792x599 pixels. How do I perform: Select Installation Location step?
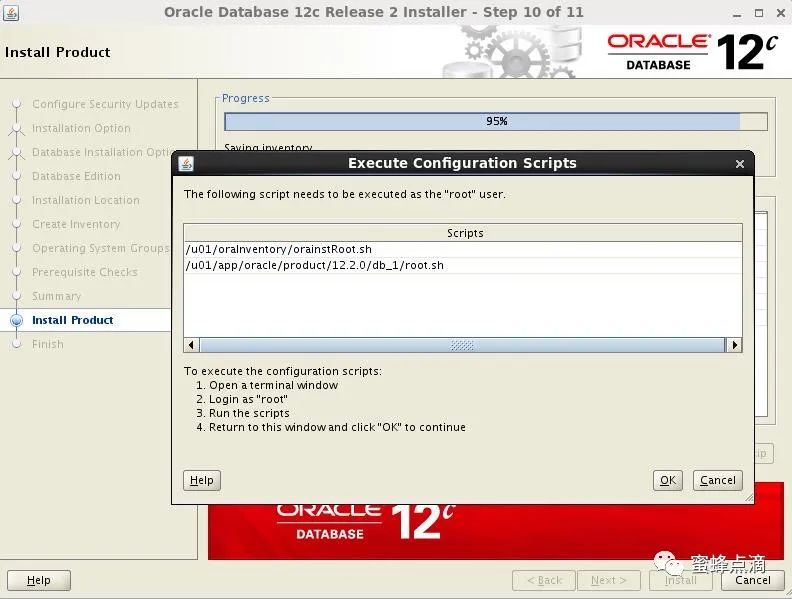point(86,200)
